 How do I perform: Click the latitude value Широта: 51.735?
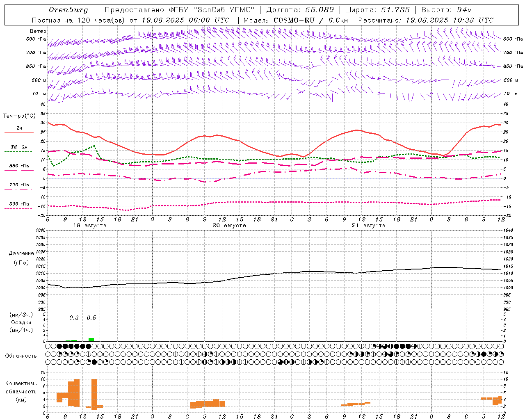377,10
